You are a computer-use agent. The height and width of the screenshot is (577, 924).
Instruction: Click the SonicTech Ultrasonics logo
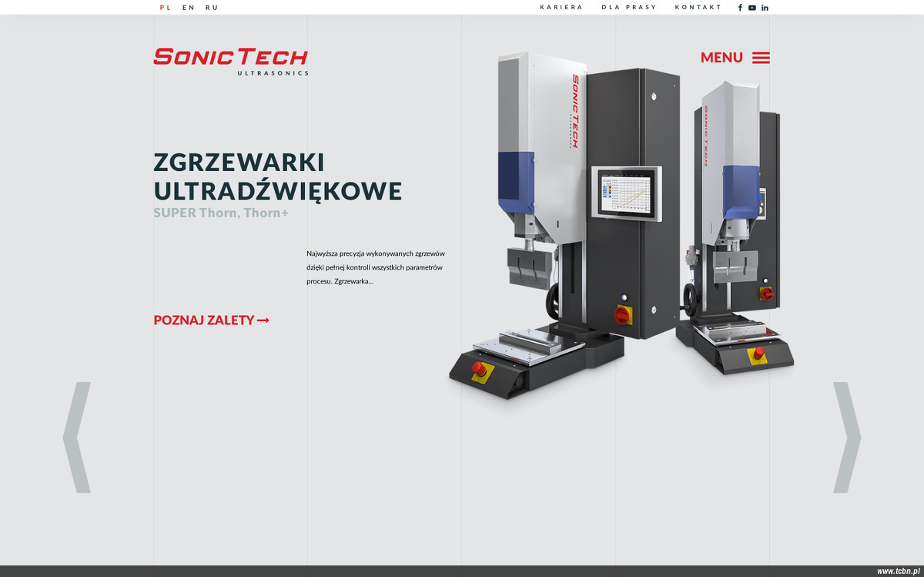231,62
